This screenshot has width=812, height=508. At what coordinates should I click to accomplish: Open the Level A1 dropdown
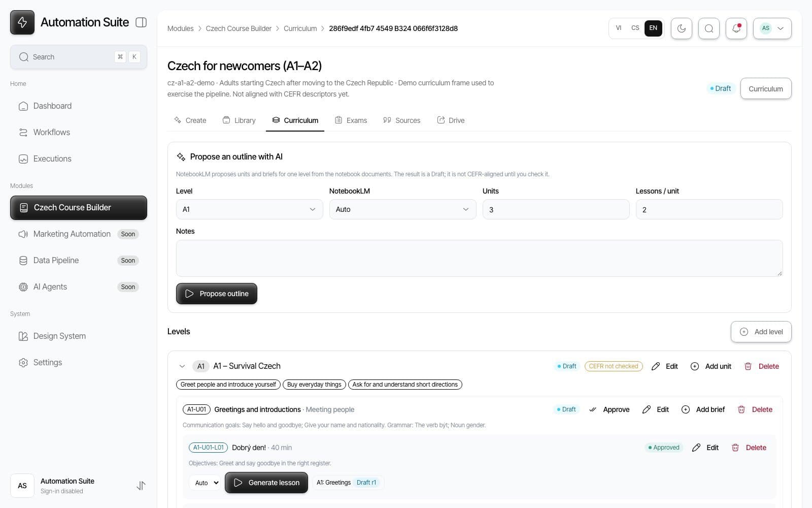tap(249, 209)
